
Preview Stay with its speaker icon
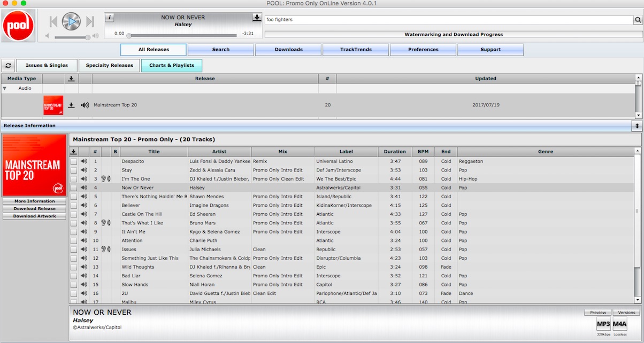[83, 170]
